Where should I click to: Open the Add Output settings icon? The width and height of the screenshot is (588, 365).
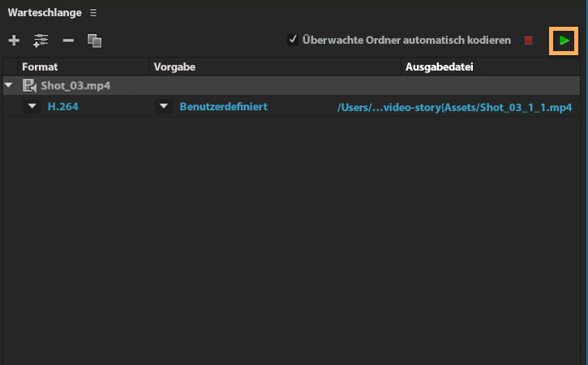coord(41,40)
